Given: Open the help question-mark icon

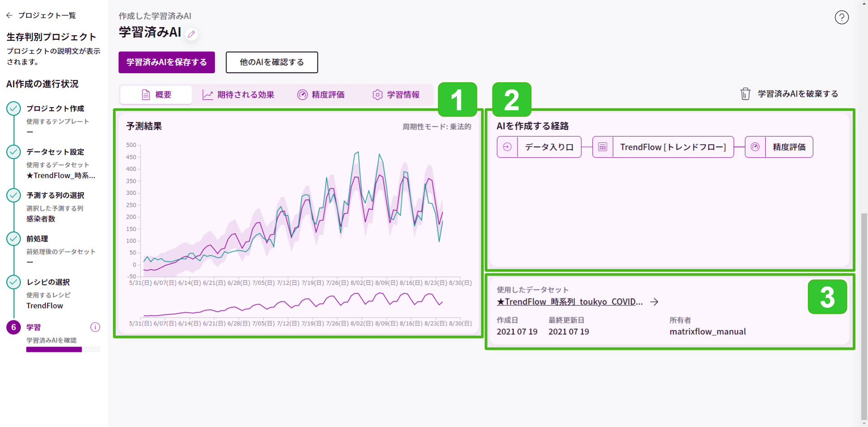Looking at the screenshot, I should click(x=841, y=18).
